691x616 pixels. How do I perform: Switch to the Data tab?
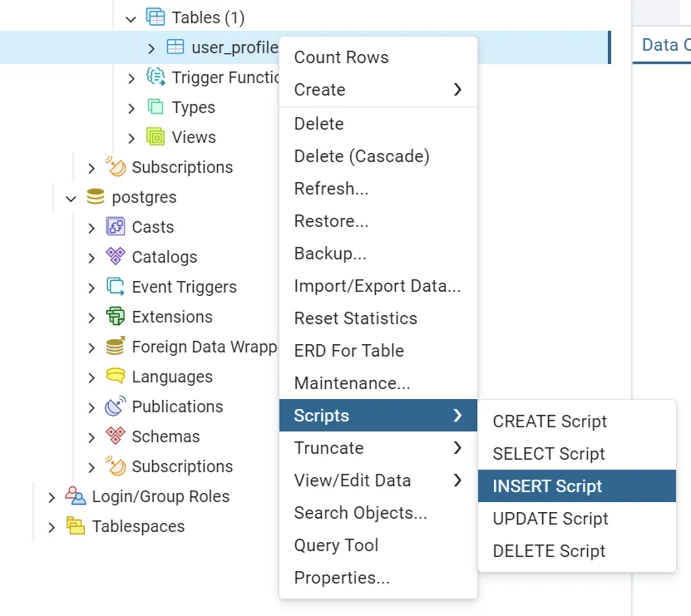(x=662, y=45)
